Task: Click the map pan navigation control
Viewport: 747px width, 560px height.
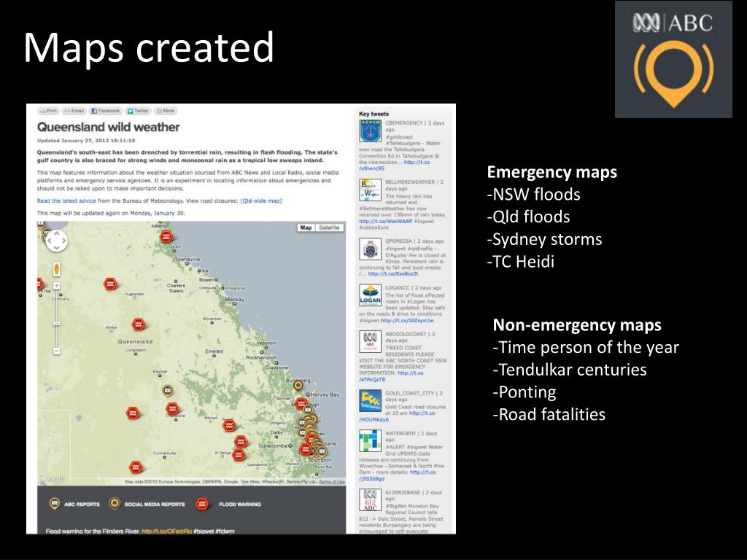Action: pyautogui.click(x=56, y=240)
